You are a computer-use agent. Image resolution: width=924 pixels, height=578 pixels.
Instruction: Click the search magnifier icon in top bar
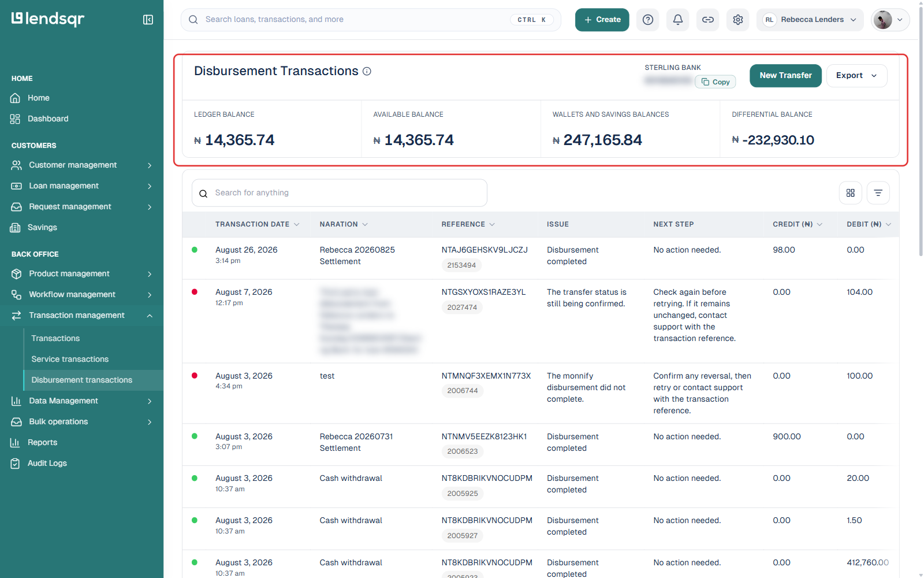point(193,20)
